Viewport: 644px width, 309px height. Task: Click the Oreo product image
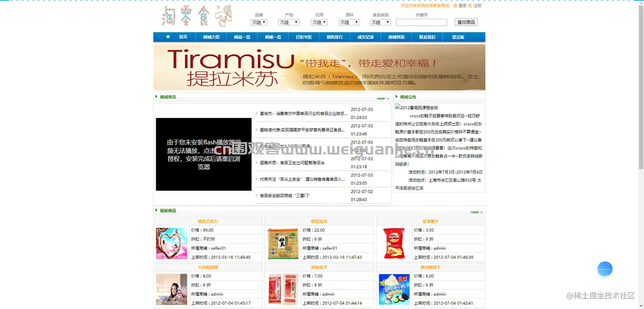(394, 289)
